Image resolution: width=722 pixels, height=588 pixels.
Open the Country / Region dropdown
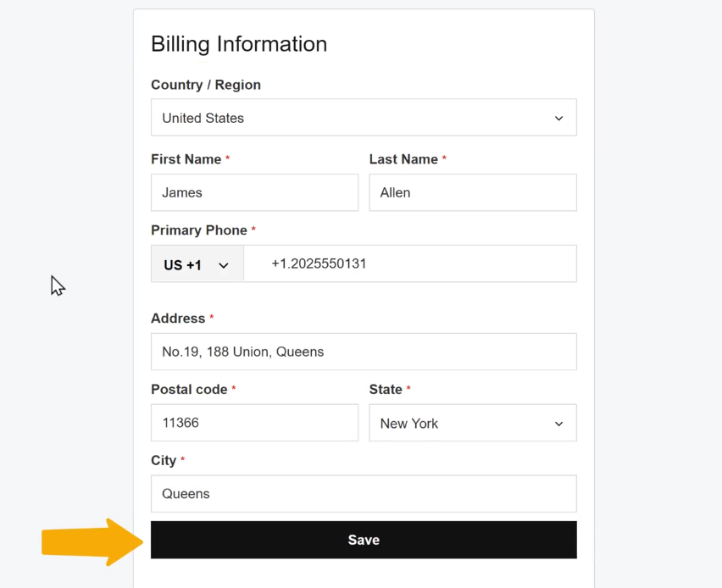[364, 118]
